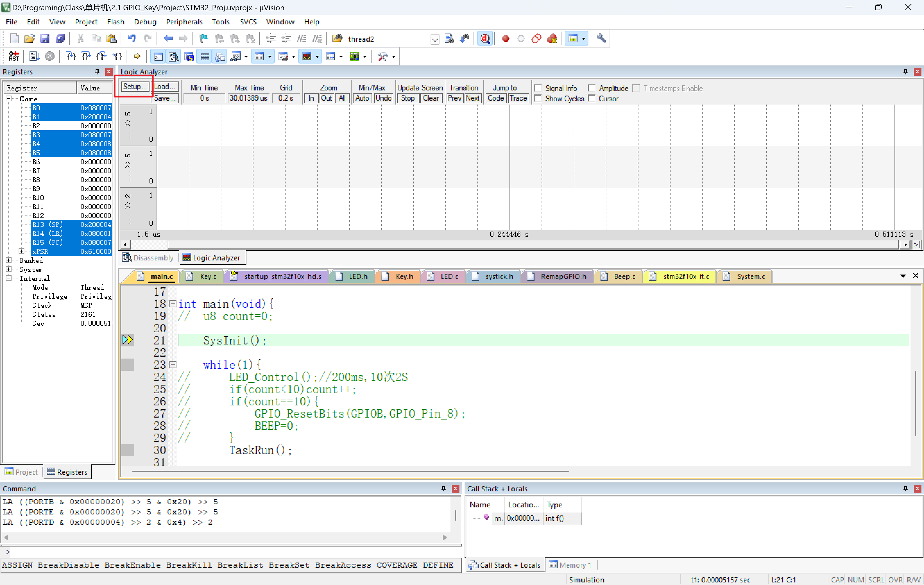Open configuration wrench icon
The height and width of the screenshot is (585, 924).
pos(601,39)
